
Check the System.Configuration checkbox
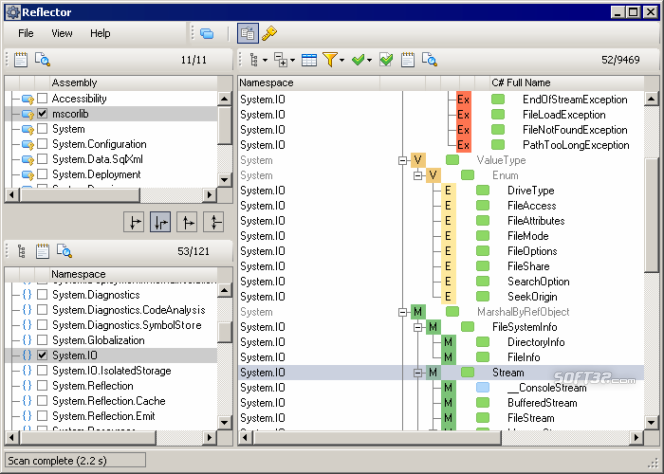42,144
